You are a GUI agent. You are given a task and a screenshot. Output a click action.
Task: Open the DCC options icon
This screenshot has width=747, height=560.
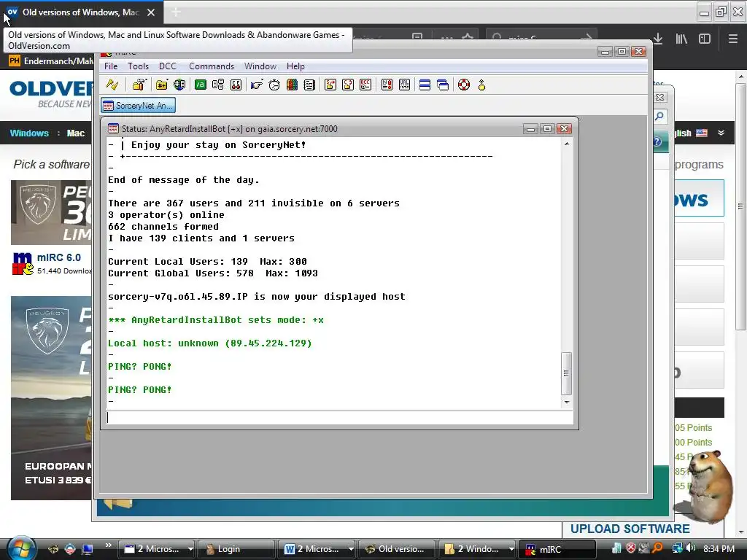click(365, 85)
